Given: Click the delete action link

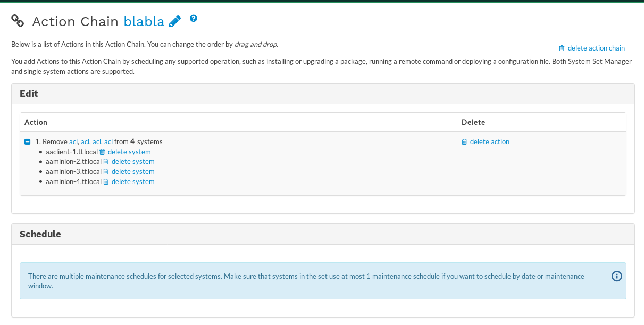Looking at the screenshot, I should pos(489,141).
